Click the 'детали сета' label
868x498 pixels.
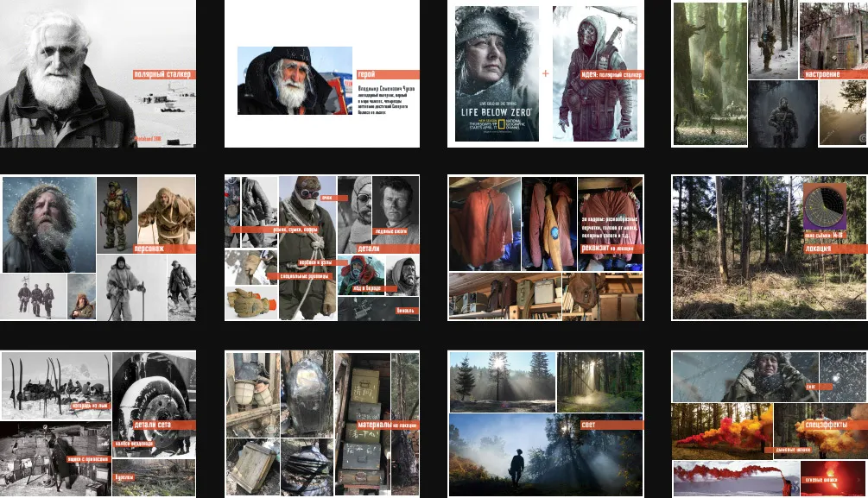(164, 425)
